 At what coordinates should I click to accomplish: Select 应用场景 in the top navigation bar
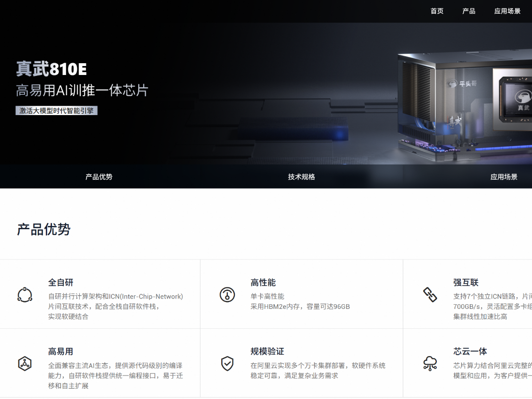[507, 11]
